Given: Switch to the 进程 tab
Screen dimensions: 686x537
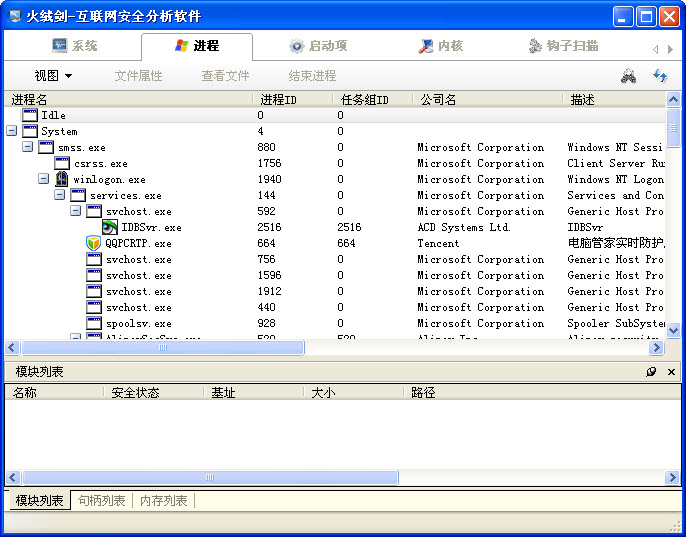Looking at the screenshot, I should (x=197, y=46).
